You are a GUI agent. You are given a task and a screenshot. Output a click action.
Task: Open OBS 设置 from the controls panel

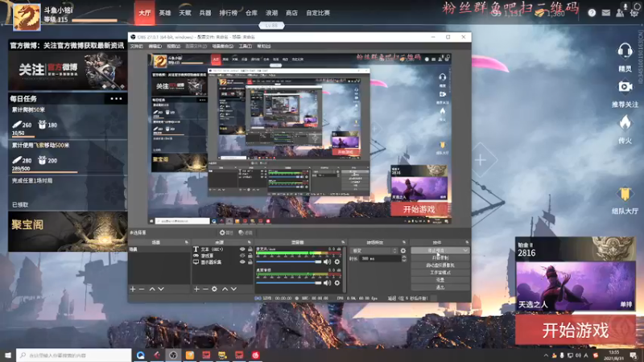click(x=440, y=280)
